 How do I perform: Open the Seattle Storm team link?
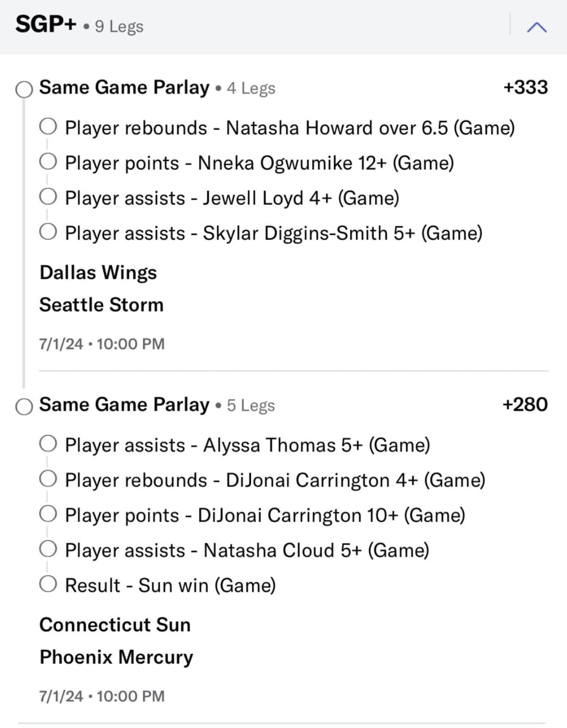[x=101, y=305]
